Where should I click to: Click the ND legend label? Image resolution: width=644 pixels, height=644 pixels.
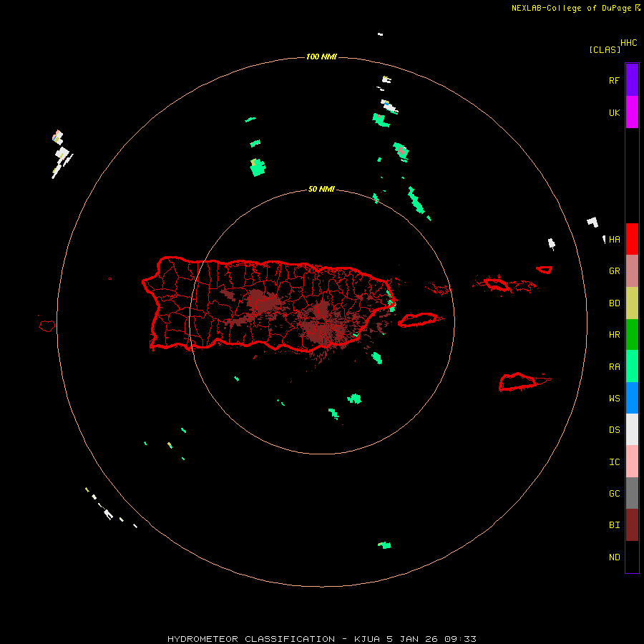(x=614, y=557)
